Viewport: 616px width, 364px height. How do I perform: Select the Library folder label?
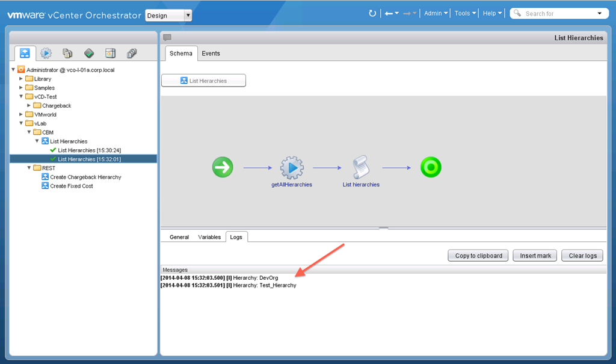click(43, 79)
